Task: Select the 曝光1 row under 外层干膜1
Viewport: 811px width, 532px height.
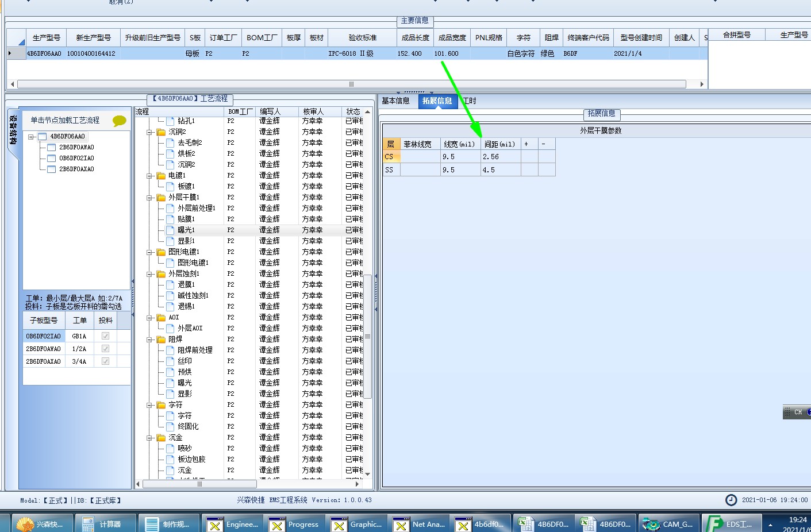Action: (249, 230)
